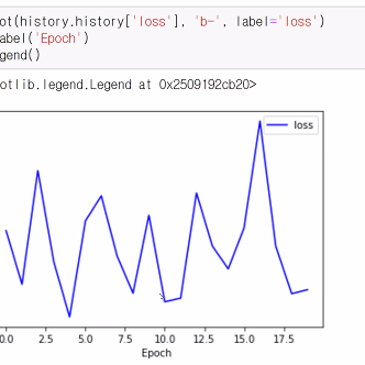Place the cursor on the 'Epoch' string in code

pyautogui.click(x=58, y=38)
